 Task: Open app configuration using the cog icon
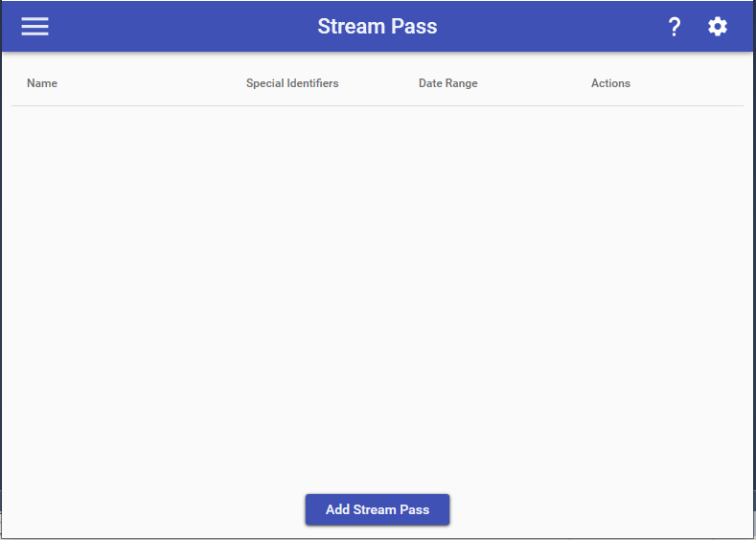coord(718,27)
